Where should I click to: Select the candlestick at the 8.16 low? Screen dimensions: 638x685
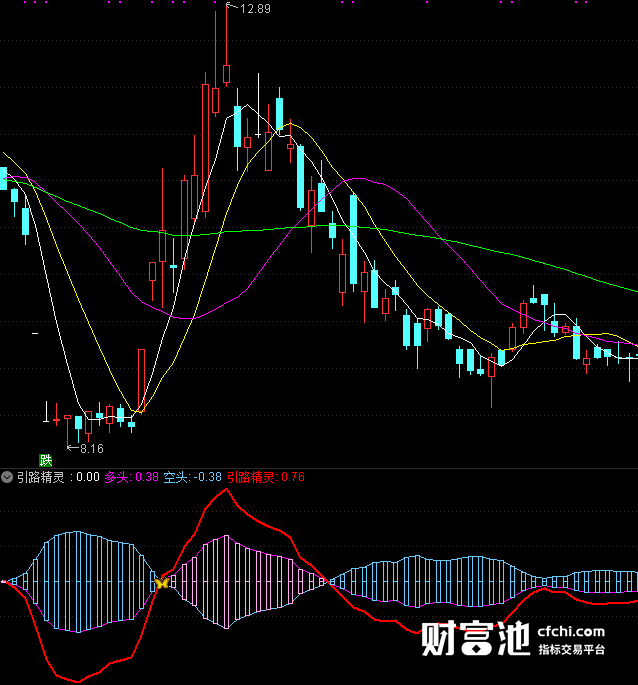pyautogui.click(x=67, y=430)
